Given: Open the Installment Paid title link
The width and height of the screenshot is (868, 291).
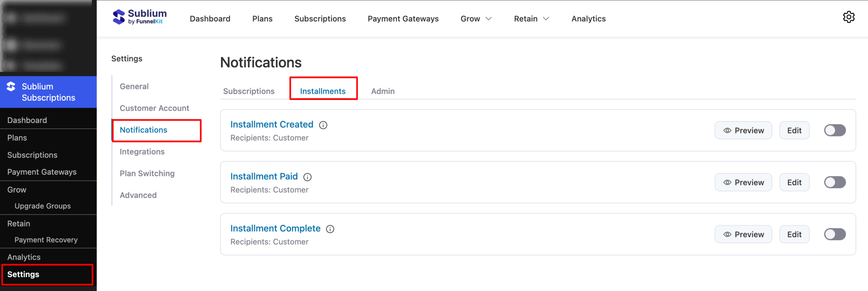Looking at the screenshot, I should click(x=264, y=176).
